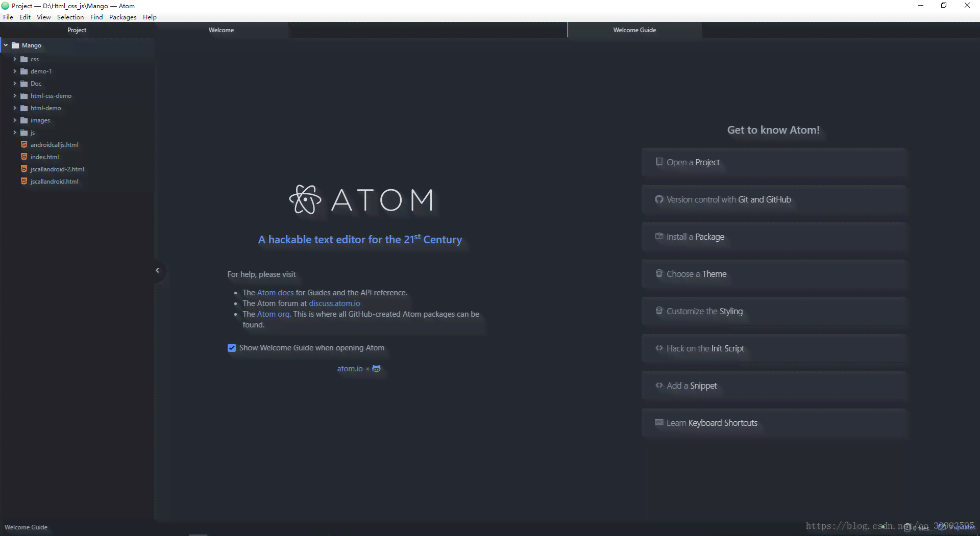The height and width of the screenshot is (536, 980).
Task: Click the Atom app icon in title bar
Action: 5,6
